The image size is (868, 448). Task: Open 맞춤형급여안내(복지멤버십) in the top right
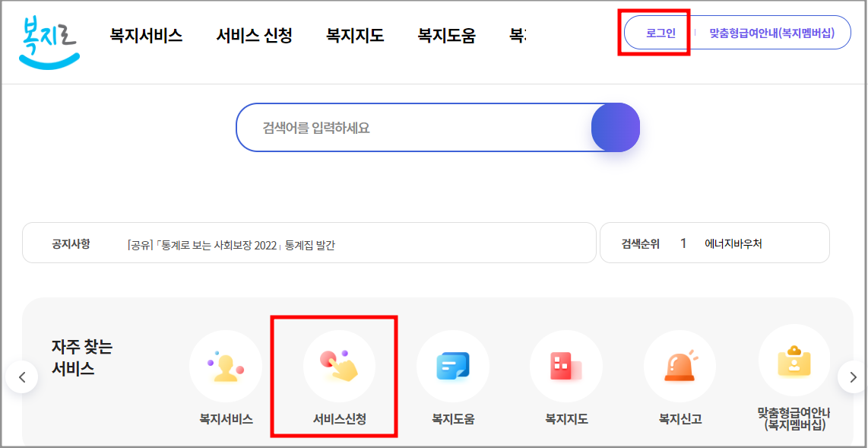click(771, 33)
